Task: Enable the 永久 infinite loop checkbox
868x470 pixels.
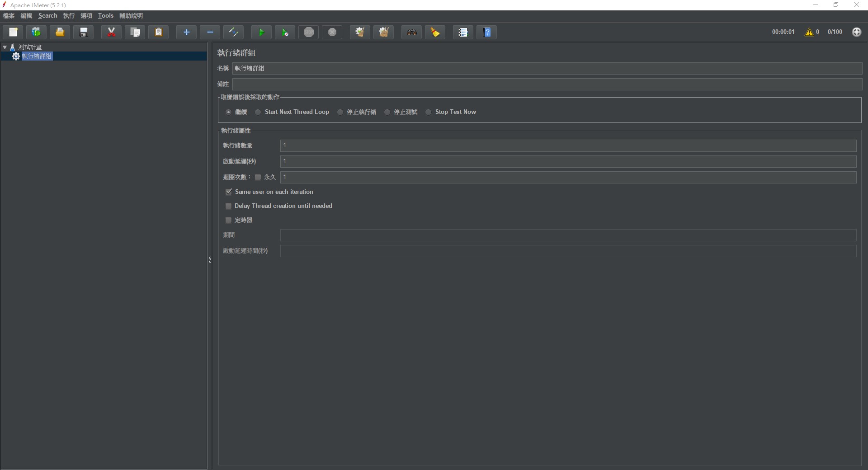Action: coord(258,177)
